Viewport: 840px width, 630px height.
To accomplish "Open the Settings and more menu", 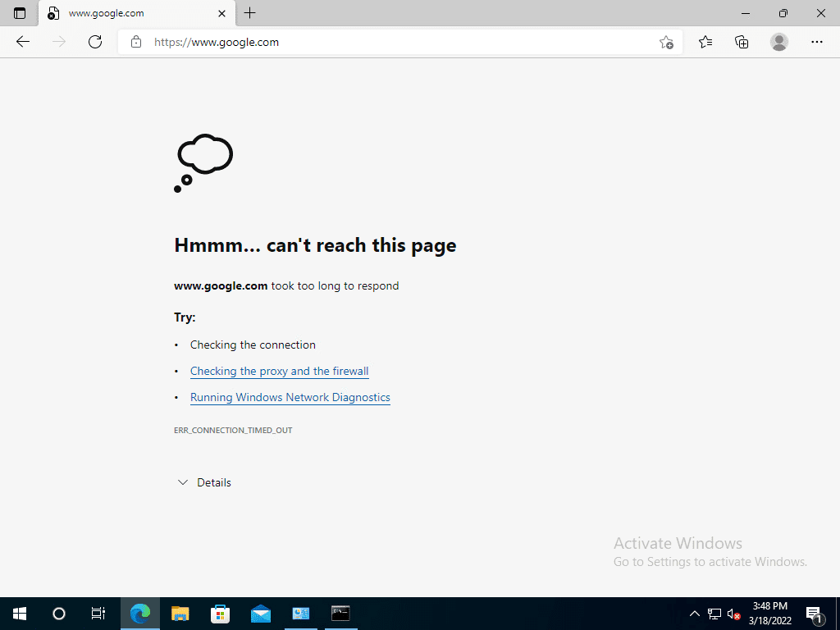I will (x=817, y=42).
